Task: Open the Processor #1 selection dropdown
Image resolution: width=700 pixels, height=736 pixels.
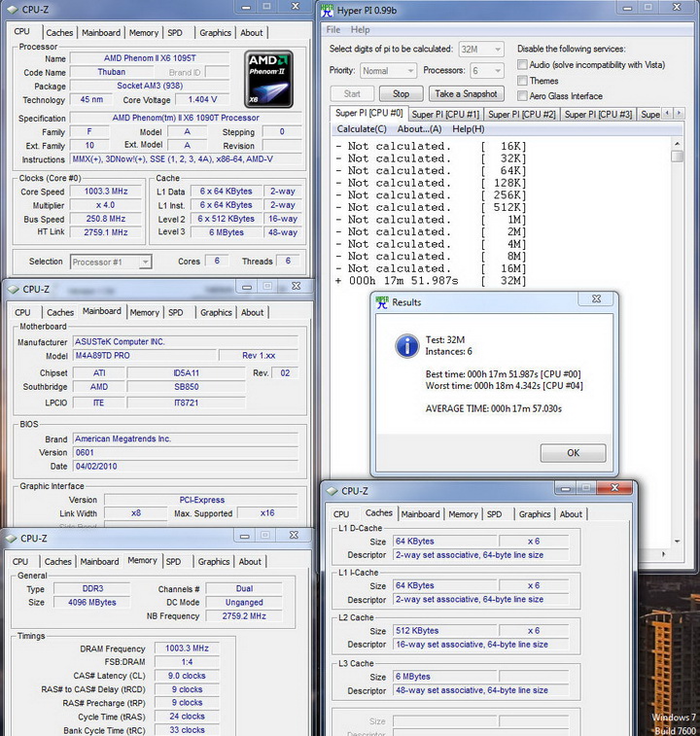Action: 111,262
